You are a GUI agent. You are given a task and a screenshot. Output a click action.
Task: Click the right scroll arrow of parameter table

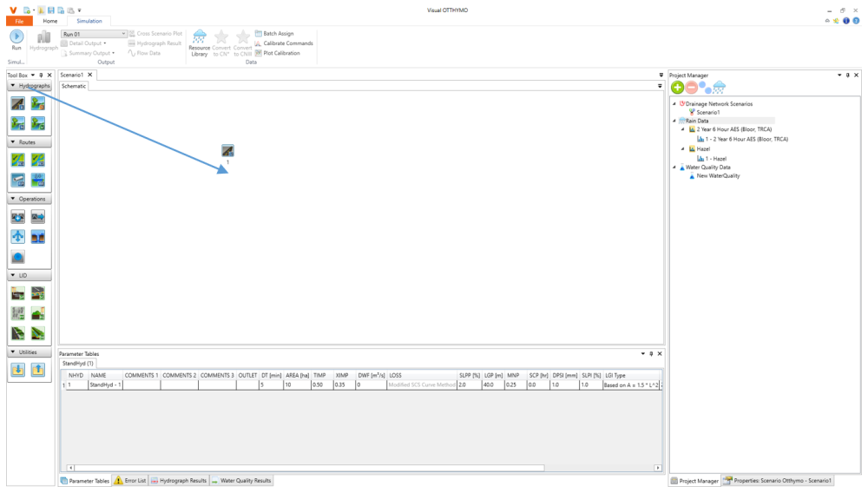click(x=658, y=468)
